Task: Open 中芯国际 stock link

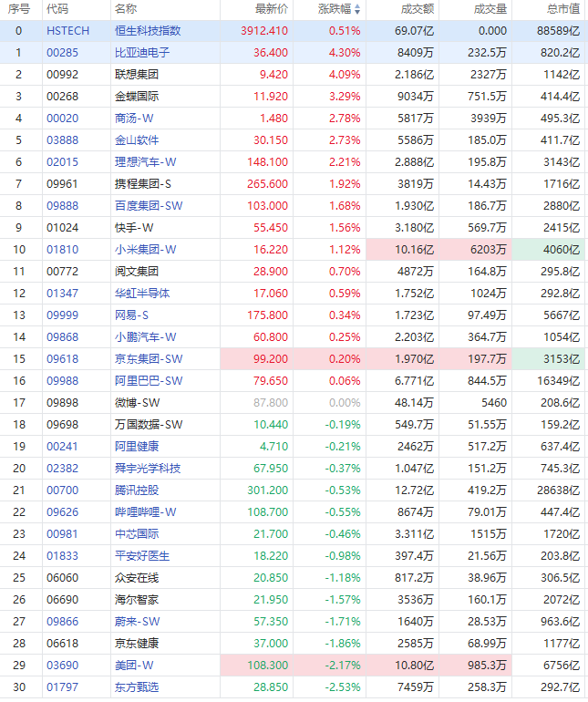Action: [137, 534]
